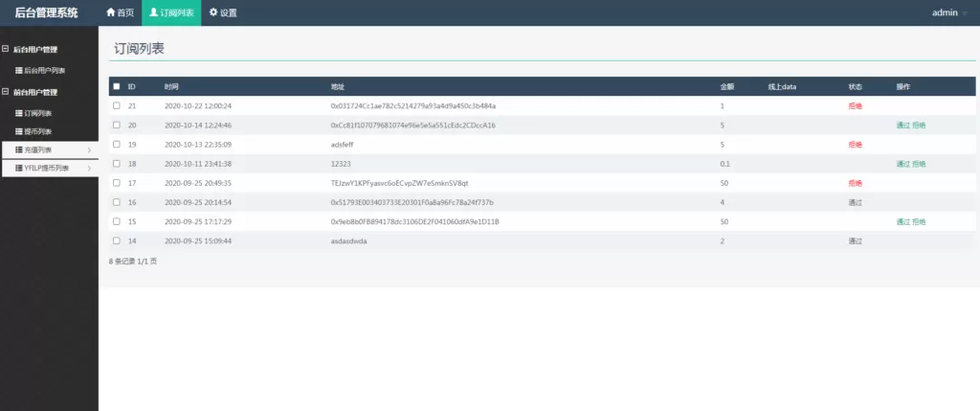Click the 后台管理系统 site title
This screenshot has height=411, width=980.
pyautogui.click(x=47, y=13)
